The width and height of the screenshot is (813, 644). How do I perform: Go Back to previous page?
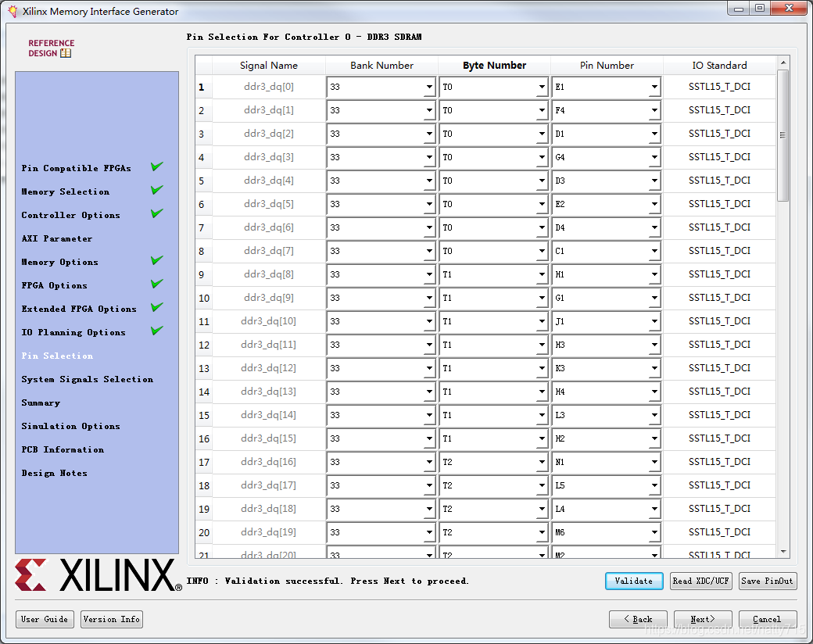tap(638, 619)
